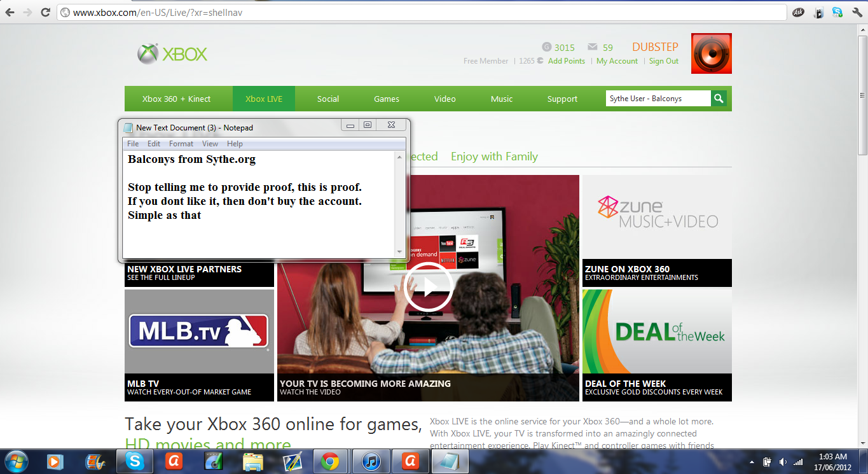The width and height of the screenshot is (868, 474).
Task: Go to the Social nav tab
Action: coord(328,99)
